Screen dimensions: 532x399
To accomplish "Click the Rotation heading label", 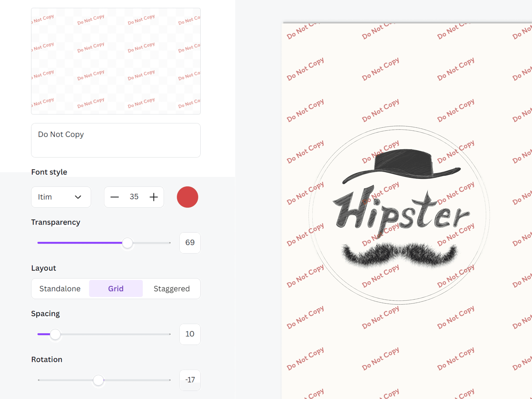I will [x=47, y=360].
